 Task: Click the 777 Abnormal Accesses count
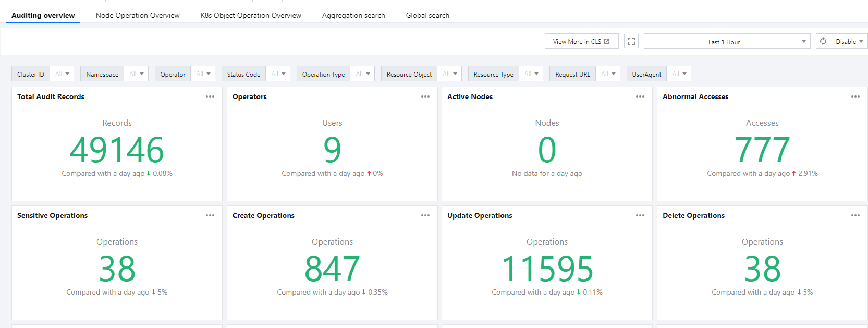(762, 150)
